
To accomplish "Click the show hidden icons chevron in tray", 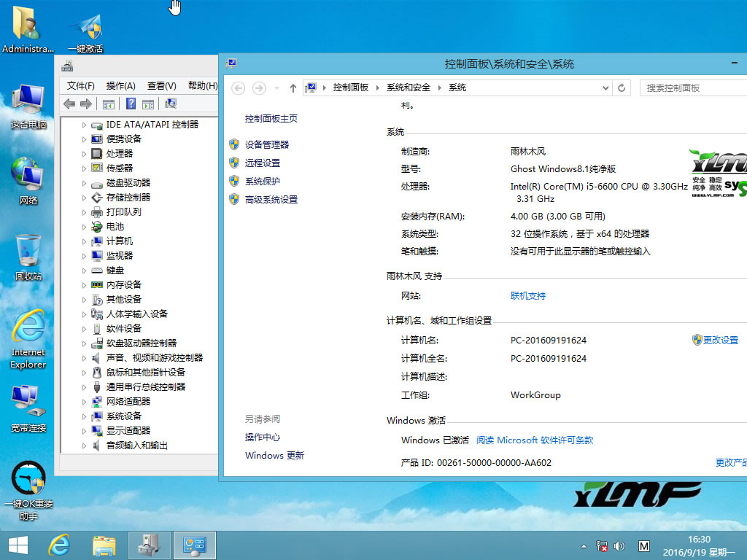I will tap(584, 545).
